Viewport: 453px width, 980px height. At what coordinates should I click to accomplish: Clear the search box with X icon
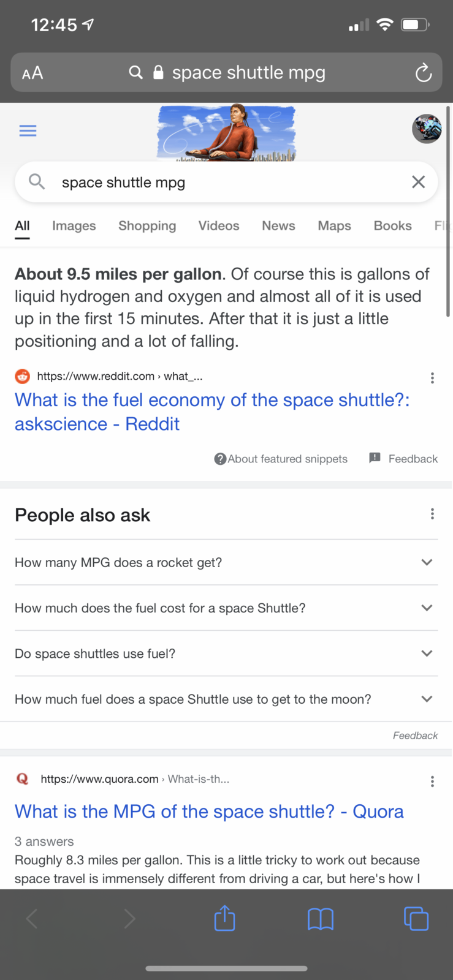coord(418,182)
